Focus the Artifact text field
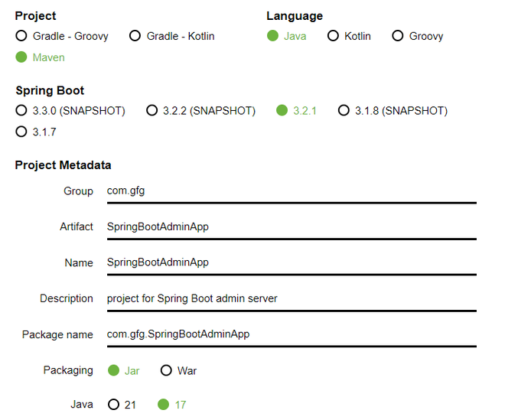The width and height of the screenshot is (505, 420). pyautogui.click(x=291, y=226)
